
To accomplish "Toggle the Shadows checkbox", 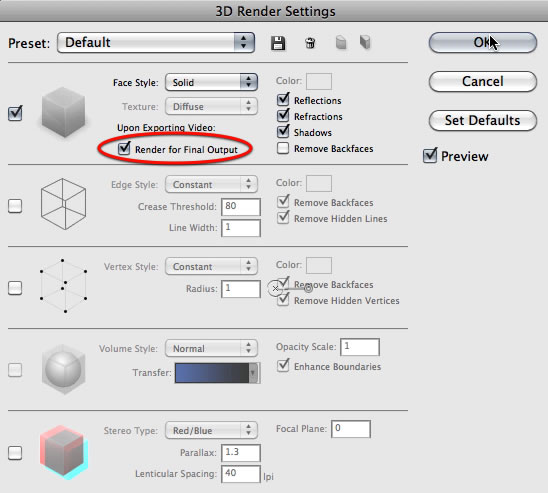I will click(x=283, y=132).
